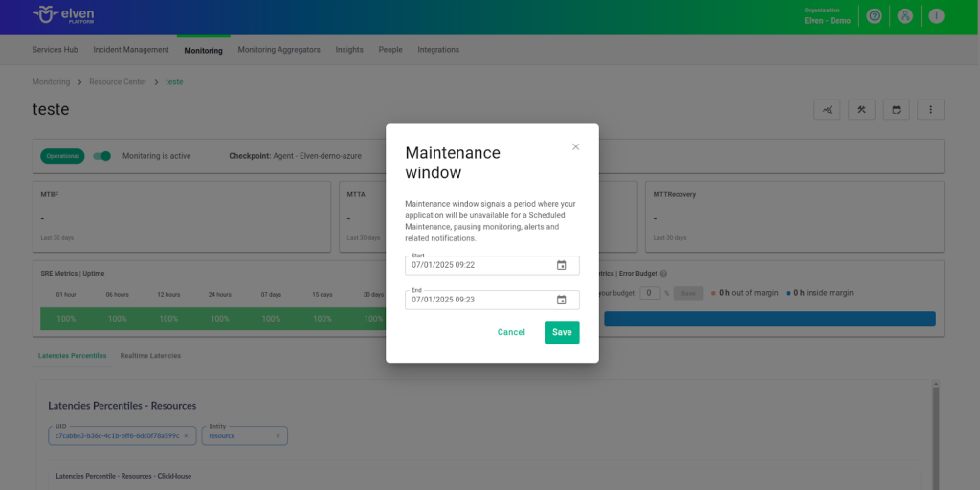The image size is (980, 490).
Task: Click the Elven Platform logo
Action: coord(63,15)
